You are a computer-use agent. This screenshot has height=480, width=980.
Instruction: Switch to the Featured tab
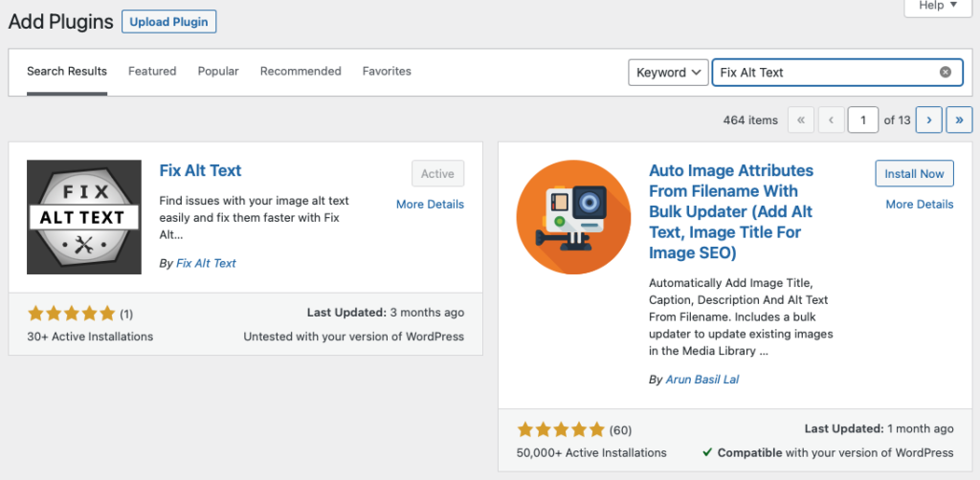[152, 71]
